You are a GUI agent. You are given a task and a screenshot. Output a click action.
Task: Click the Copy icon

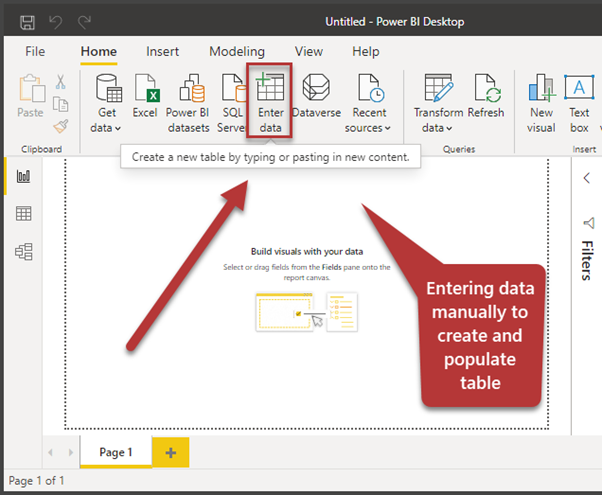point(60,104)
